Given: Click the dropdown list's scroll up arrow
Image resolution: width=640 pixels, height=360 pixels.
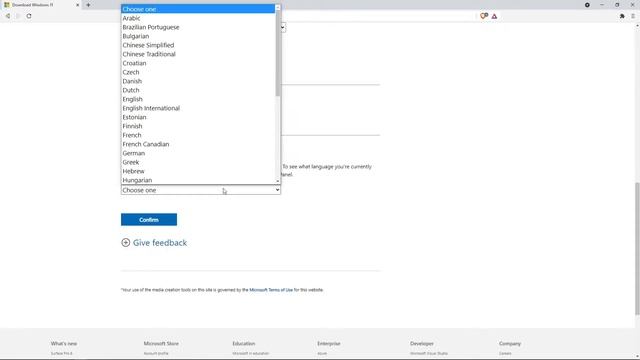Looking at the screenshot, I should pyautogui.click(x=278, y=7).
